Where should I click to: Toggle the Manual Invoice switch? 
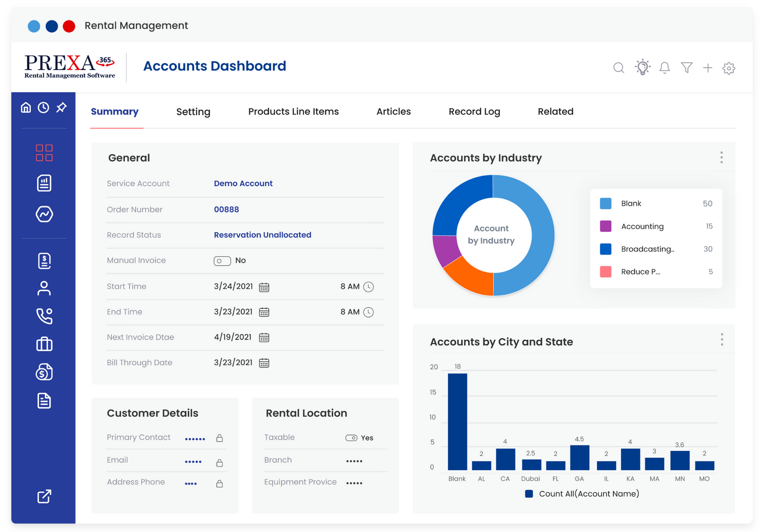click(222, 261)
